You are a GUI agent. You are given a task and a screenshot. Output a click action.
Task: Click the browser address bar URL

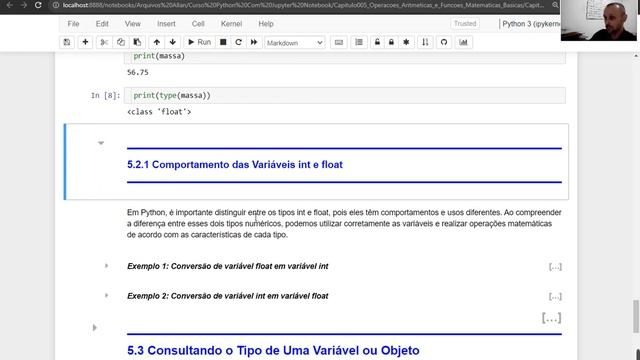303,5
